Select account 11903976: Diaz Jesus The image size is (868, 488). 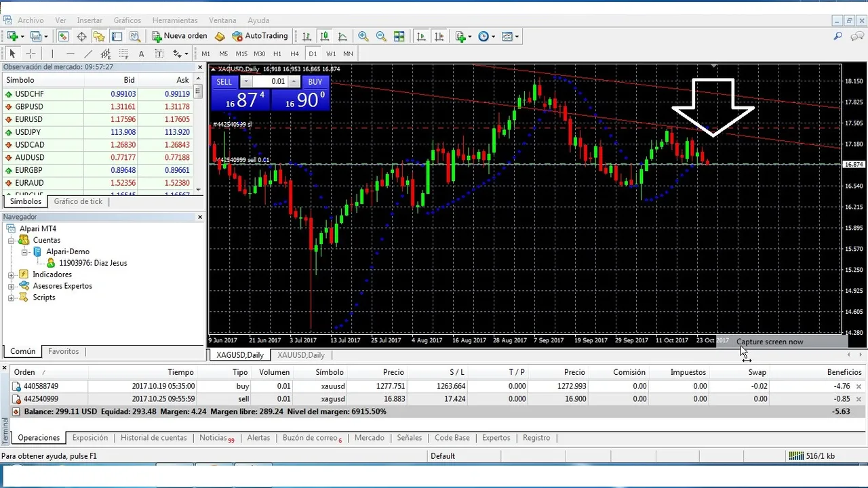point(93,263)
